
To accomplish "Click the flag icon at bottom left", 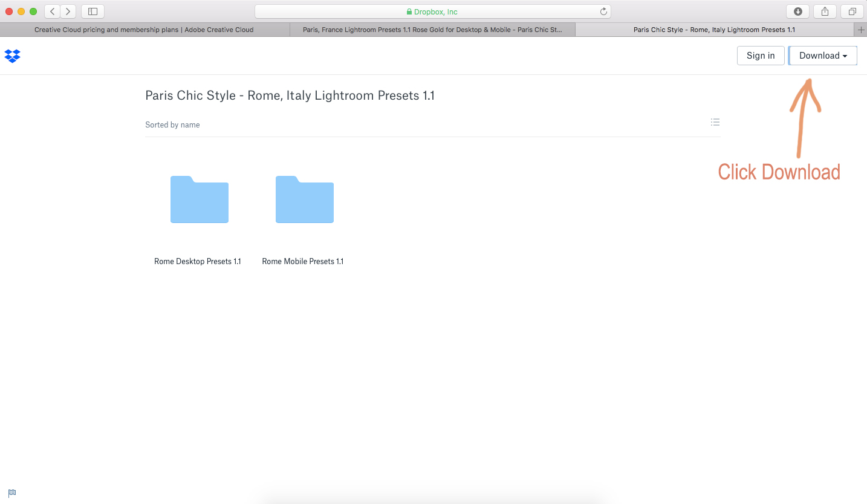I will point(12,493).
